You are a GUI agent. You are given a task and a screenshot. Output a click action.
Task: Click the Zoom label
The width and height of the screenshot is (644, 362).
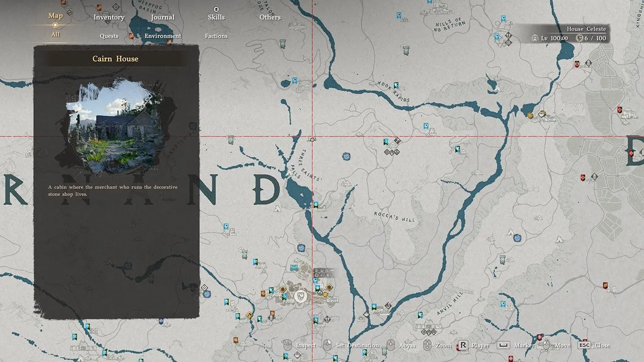coord(444,345)
